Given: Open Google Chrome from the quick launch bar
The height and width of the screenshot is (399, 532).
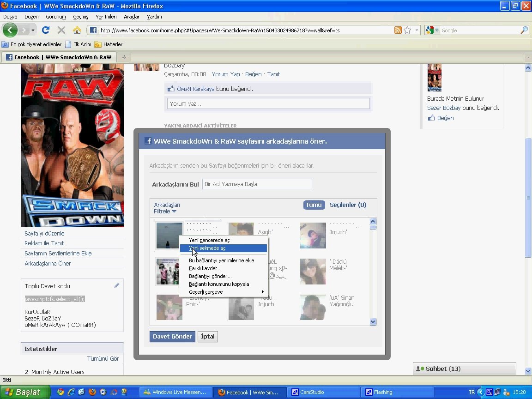Looking at the screenshot, I should 61,392.
